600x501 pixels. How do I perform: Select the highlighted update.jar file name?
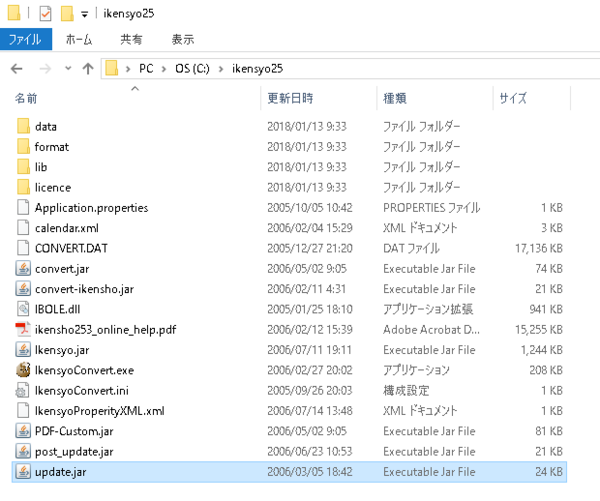tap(60, 472)
